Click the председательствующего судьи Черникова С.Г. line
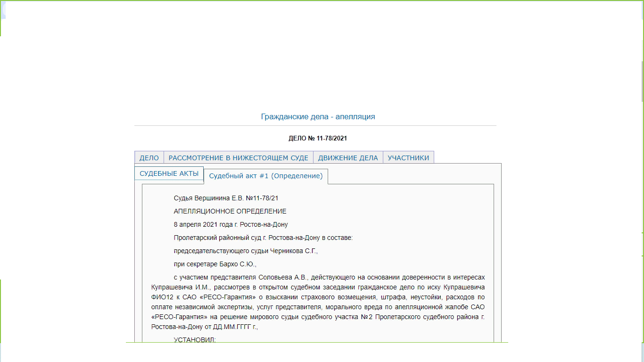This screenshot has height=362, width=644. click(246, 251)
